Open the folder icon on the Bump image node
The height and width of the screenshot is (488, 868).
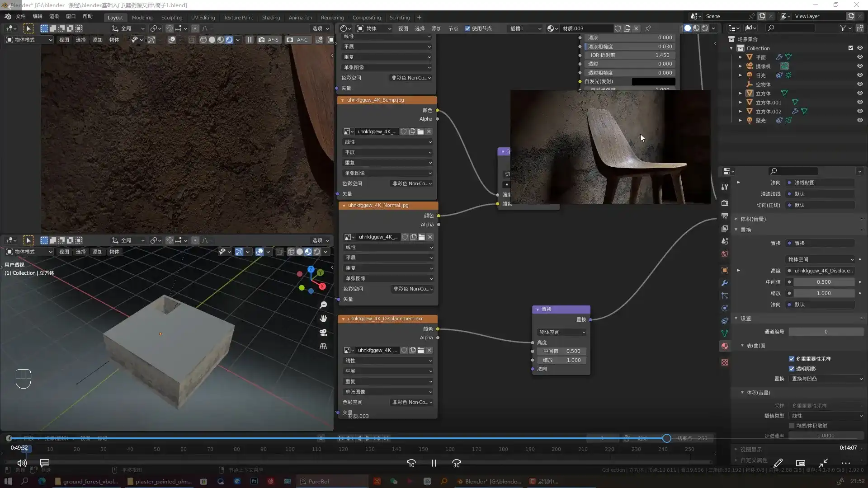[x=420, y=131]
